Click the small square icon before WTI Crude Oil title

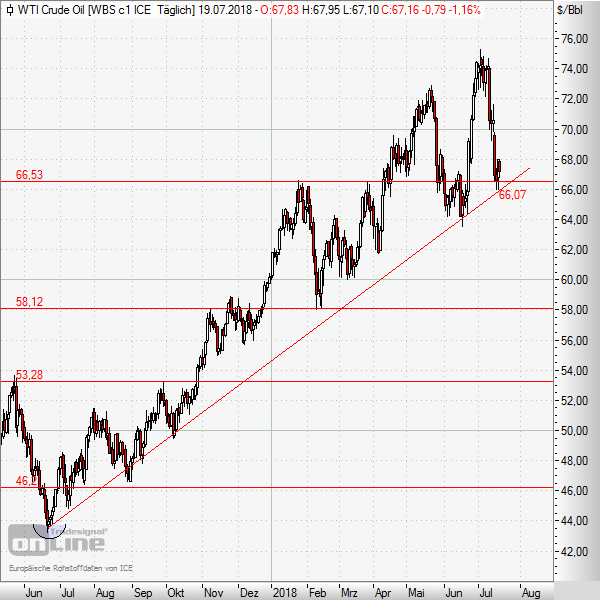coord(10,10)
